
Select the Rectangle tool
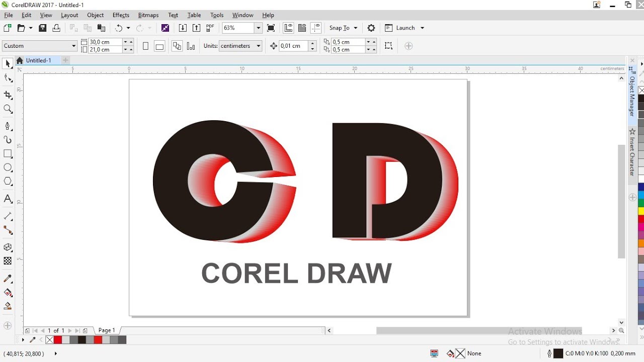click(x=8, y=154)
